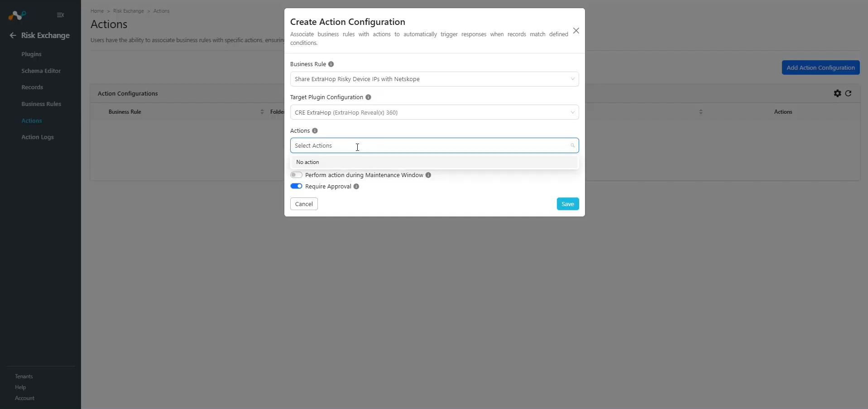Cancel the configuration dialog

tap(304, 204)
